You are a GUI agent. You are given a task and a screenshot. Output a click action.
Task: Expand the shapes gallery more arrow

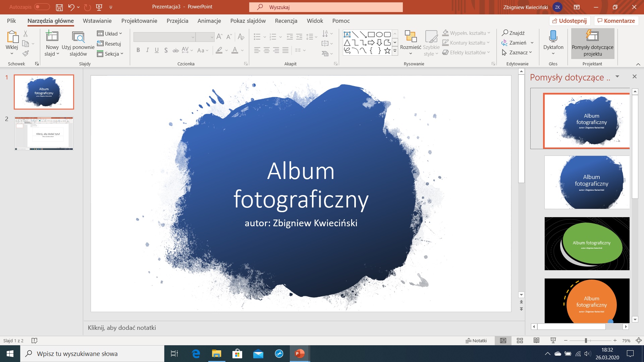point(395,51)
